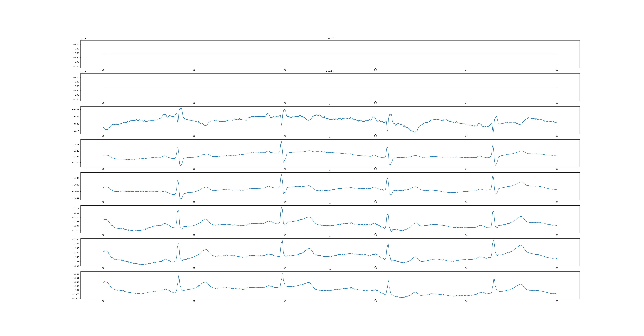
Task: Click the -1.366 y-axis label on V6
Action: pos(76,298)
